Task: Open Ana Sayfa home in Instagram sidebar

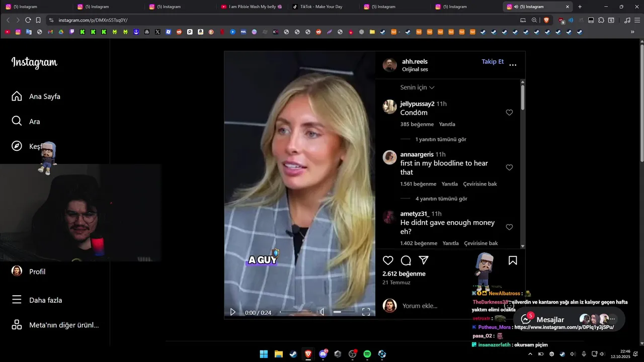Action: pos(36,96)
